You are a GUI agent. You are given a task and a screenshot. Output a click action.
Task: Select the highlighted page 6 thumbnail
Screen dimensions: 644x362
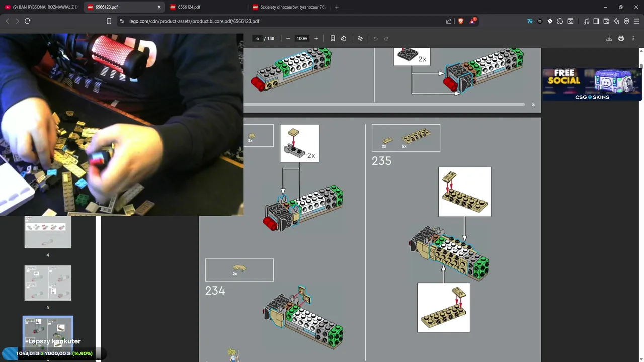48,334
